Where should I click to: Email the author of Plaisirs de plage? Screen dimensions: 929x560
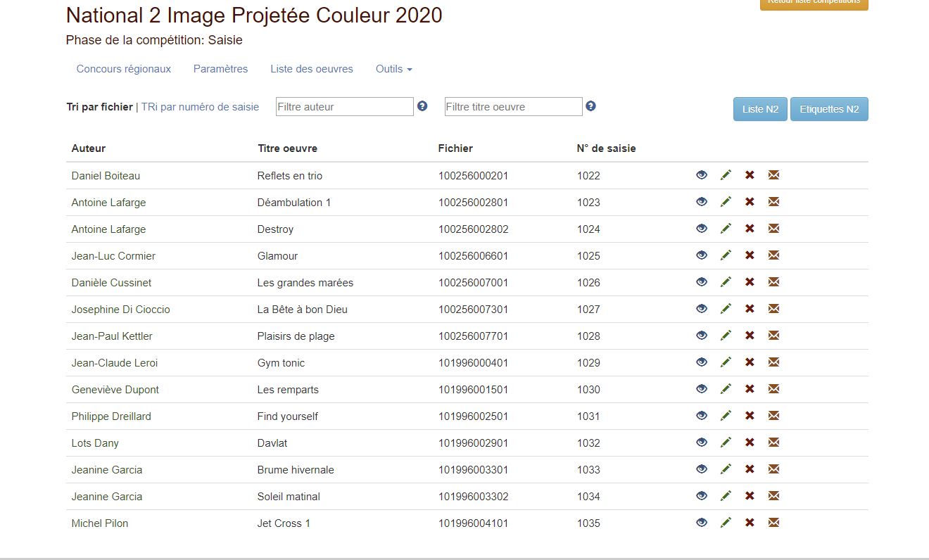click(x=773, y=336)
